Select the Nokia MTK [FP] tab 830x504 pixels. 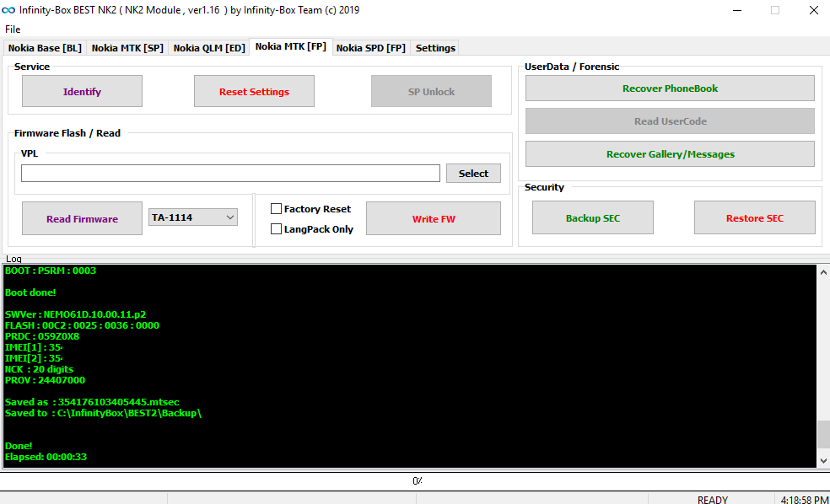(291, 46)
